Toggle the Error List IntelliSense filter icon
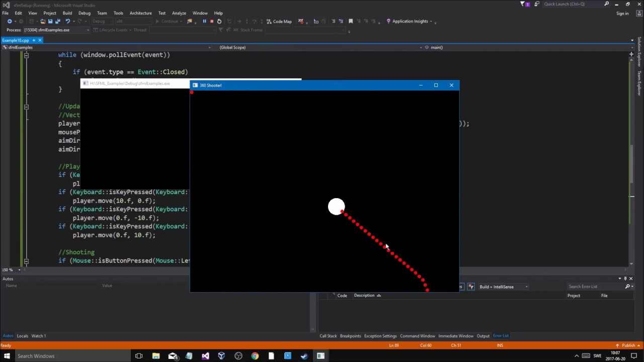Screen dimensions: 644x362 [471, 287]
